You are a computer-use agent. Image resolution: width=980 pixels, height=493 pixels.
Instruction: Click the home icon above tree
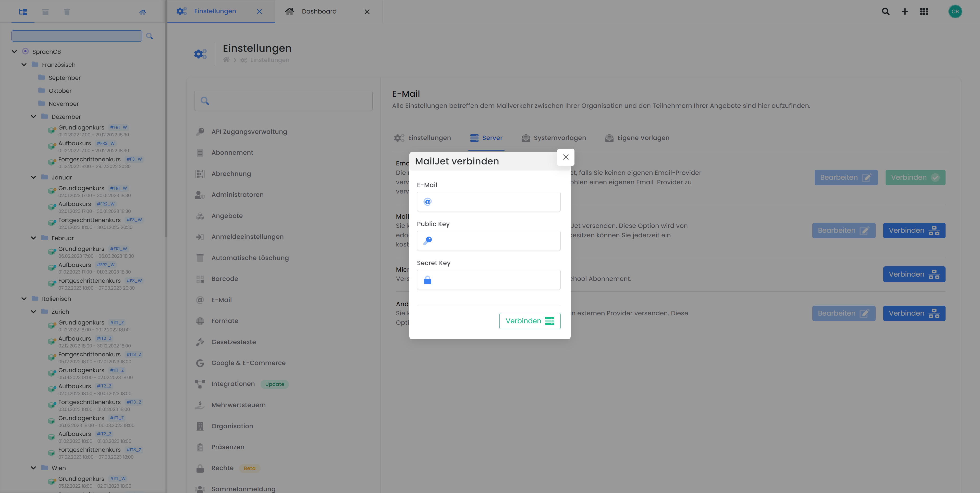pyautogui.click(x=143, y=12)
